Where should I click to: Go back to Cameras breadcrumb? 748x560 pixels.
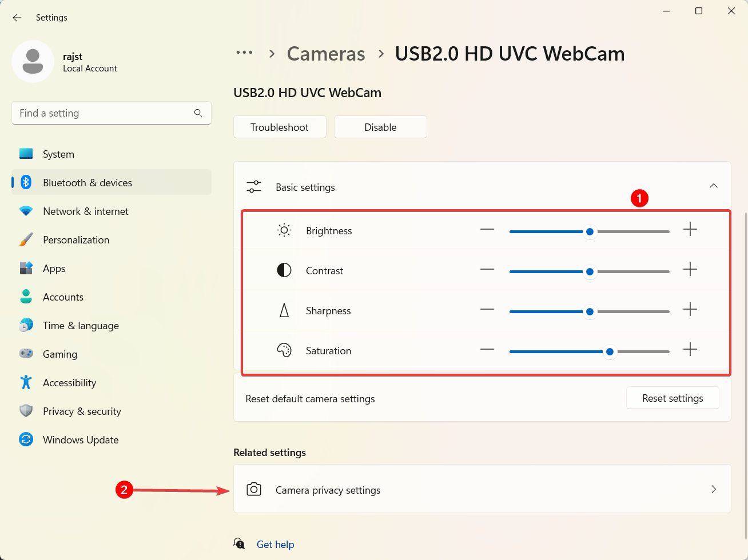[x=326, y=54]
